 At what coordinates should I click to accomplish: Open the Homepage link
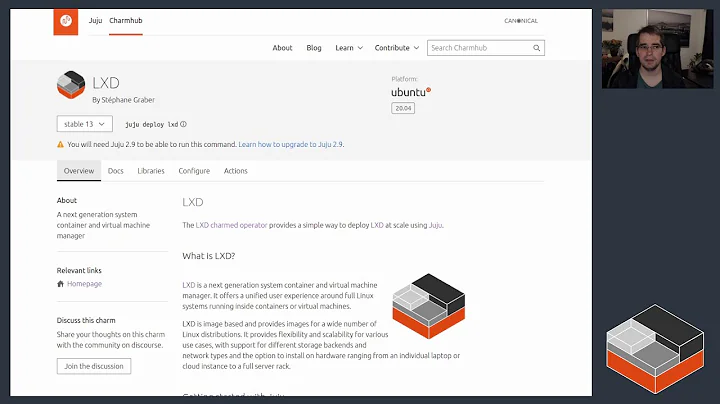pyautogui.click(x=84, y=284)
